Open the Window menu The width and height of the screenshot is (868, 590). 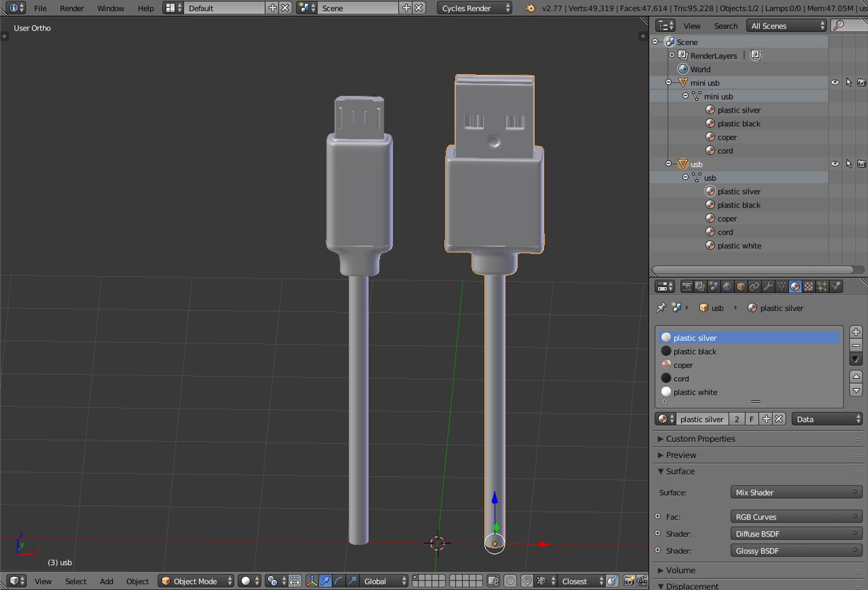tap(110, 8)
